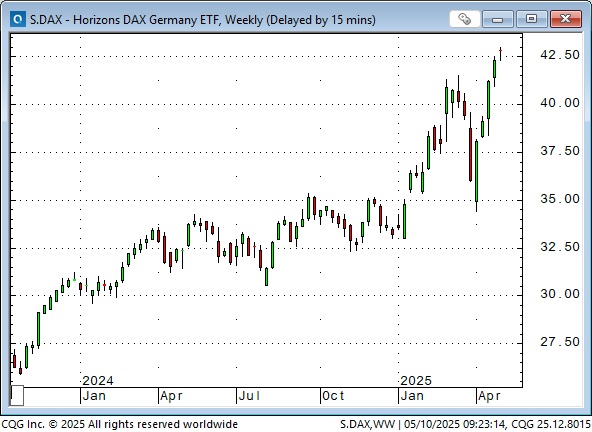
Task: Minimize the S.DAX chart window
Action: coord(497,19)
